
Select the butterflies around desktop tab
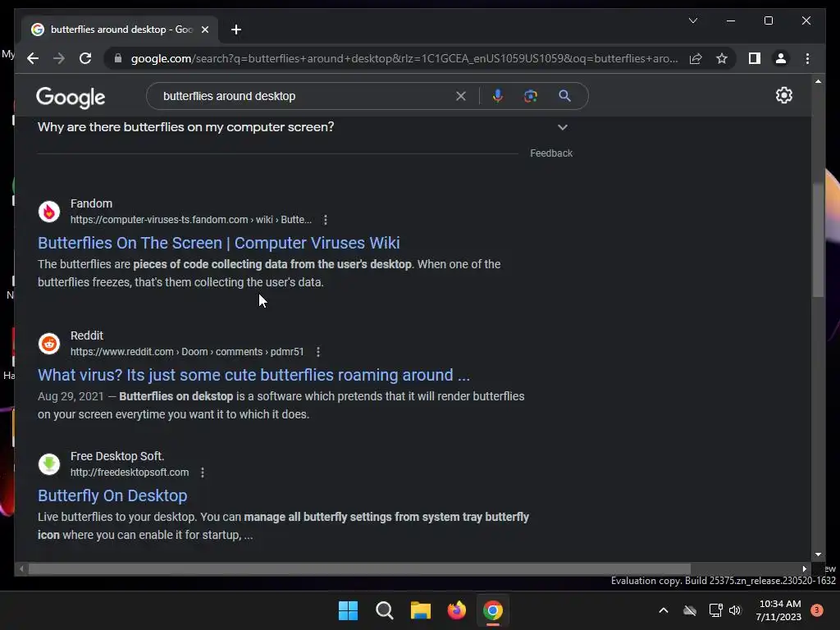pyautogui.click(x=120, y=30)
